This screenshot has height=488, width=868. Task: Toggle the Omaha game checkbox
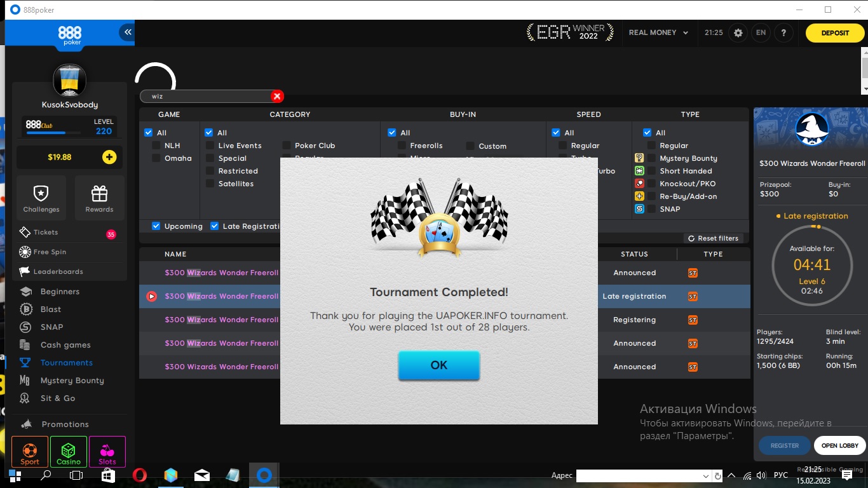pos(156,158)
